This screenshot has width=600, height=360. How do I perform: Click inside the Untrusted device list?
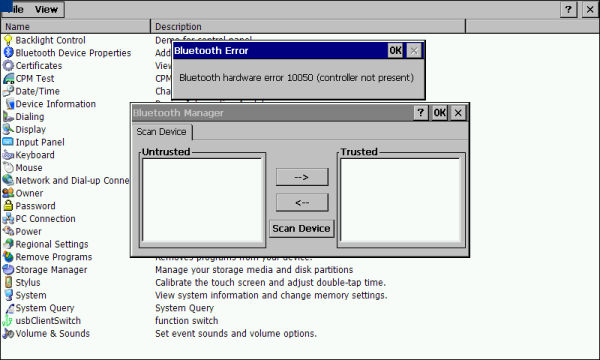202,200
